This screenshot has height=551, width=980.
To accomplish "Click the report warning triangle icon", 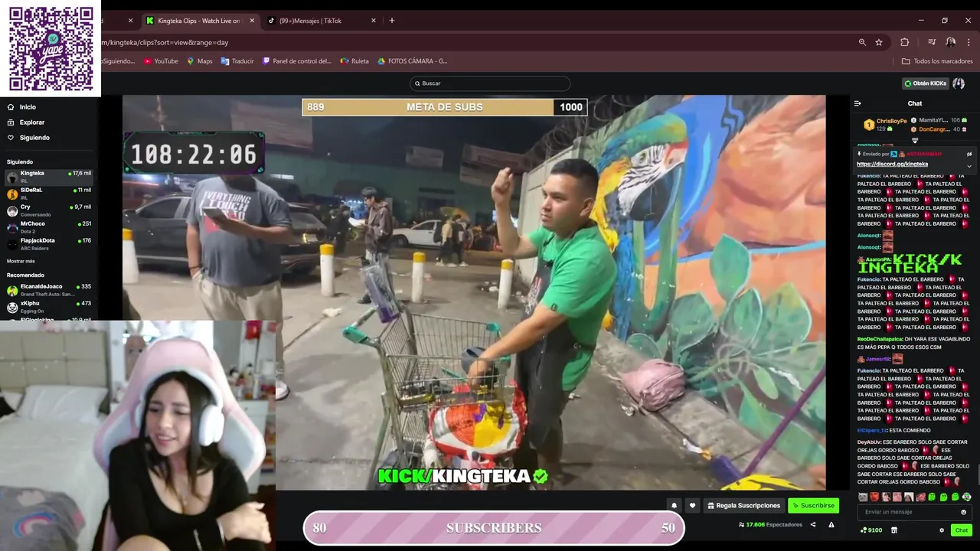I will pos(831,525).
